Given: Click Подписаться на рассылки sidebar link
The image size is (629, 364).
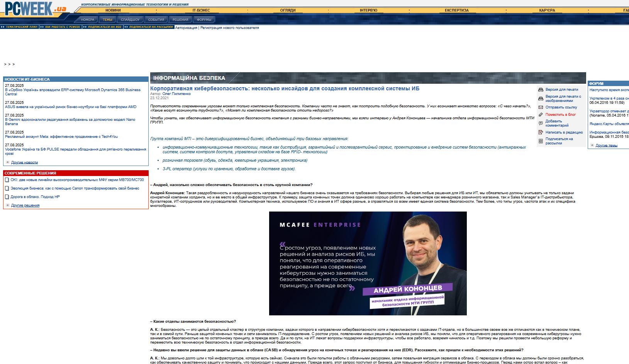Looking at the screenshot, I should pos(559,141).
